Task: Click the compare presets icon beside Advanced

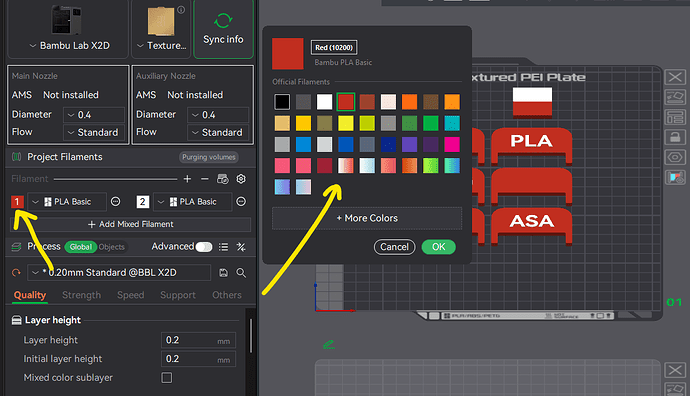Action: (x=241, y=247)
